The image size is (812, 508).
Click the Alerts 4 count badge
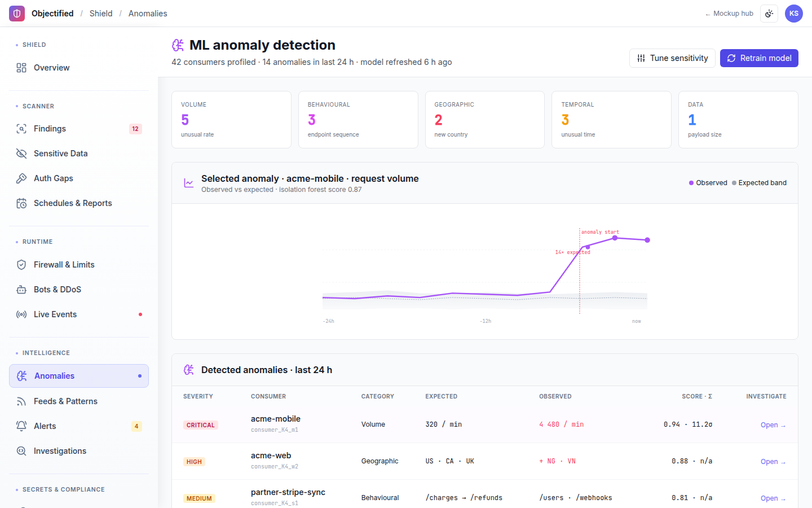(x=136, y=426)
